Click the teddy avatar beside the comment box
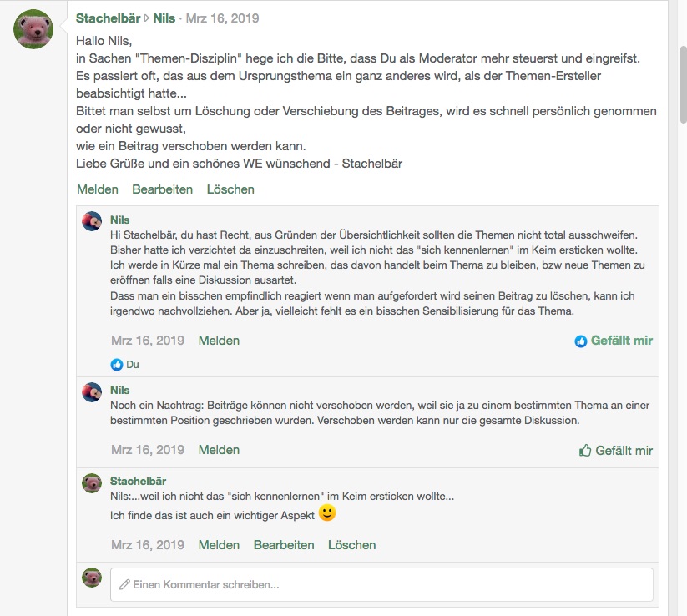 coord(92,578)
